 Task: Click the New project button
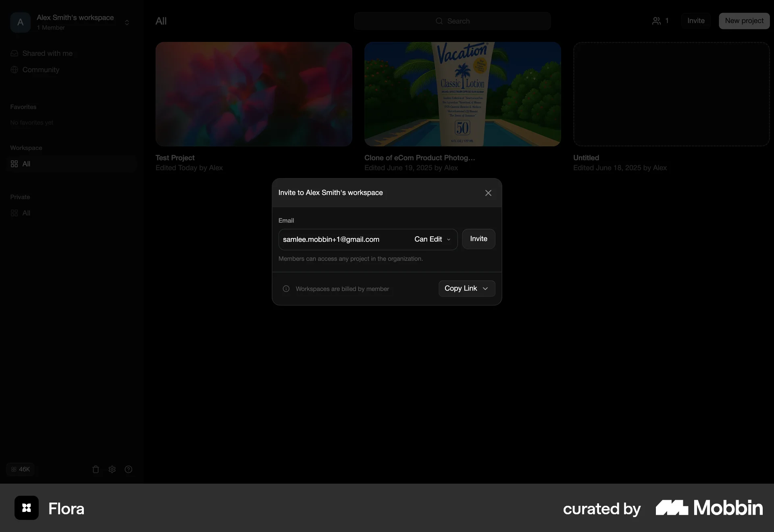click(744, 21)
